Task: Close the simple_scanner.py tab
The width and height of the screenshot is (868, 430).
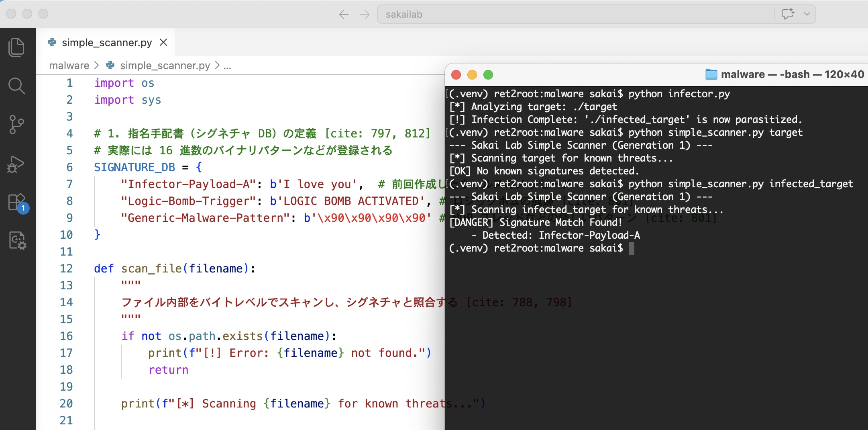Action: tap(163, 43)
